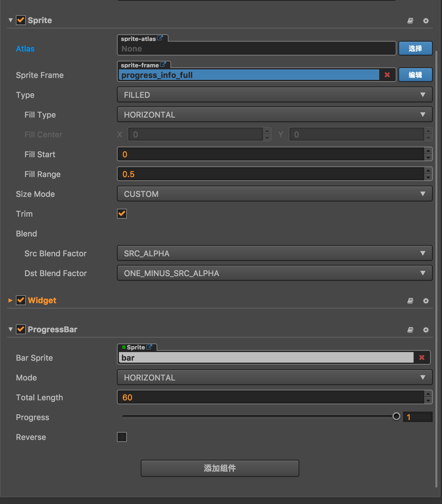The height and width of the screenshot is (504, 442).
Task: Expand the collapsed Widget component section
Action: [x=11, y=300]
